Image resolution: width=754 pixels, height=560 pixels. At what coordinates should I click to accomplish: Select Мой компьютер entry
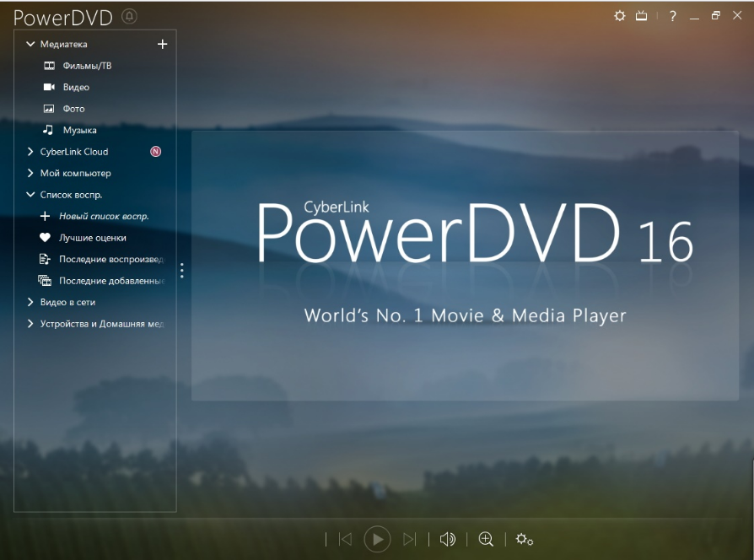pyautogui.click(x=76, y=173)
